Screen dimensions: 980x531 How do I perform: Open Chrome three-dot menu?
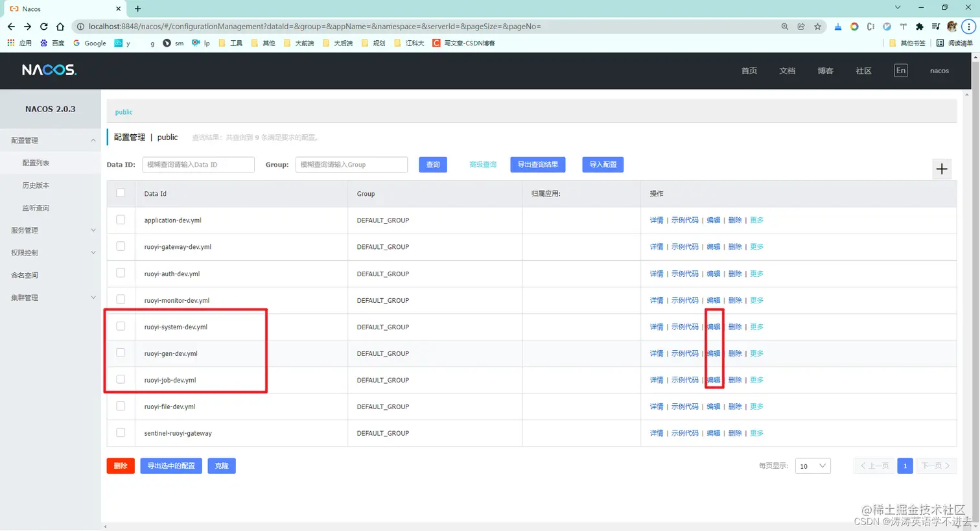968,27
